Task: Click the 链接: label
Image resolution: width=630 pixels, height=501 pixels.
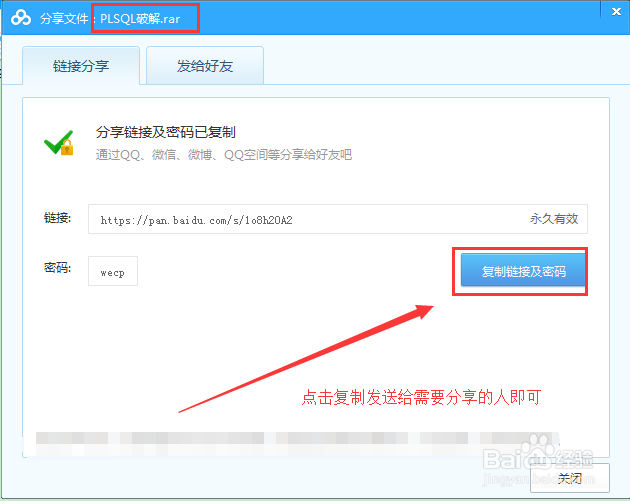Action: [x=57, y=218]
